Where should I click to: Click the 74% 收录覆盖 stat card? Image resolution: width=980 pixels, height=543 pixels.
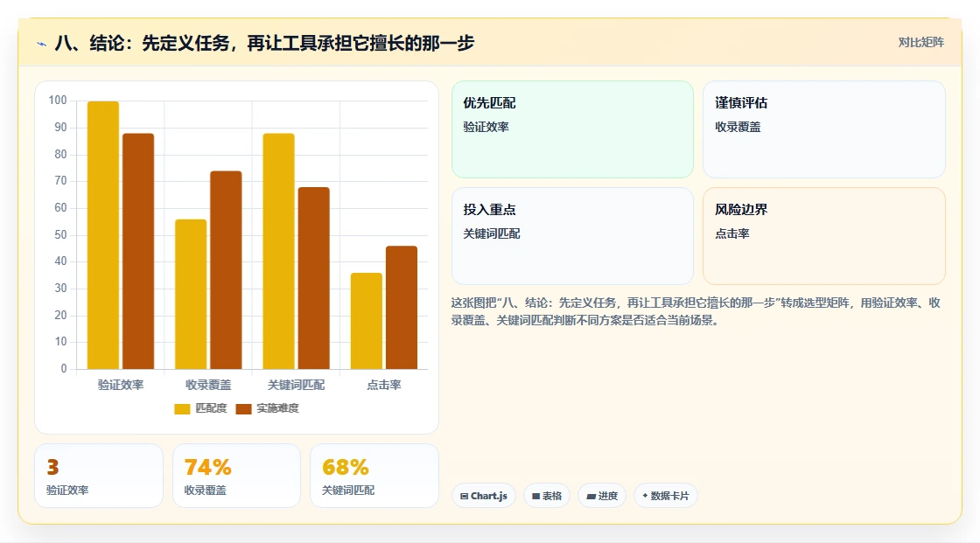[237, 476]
